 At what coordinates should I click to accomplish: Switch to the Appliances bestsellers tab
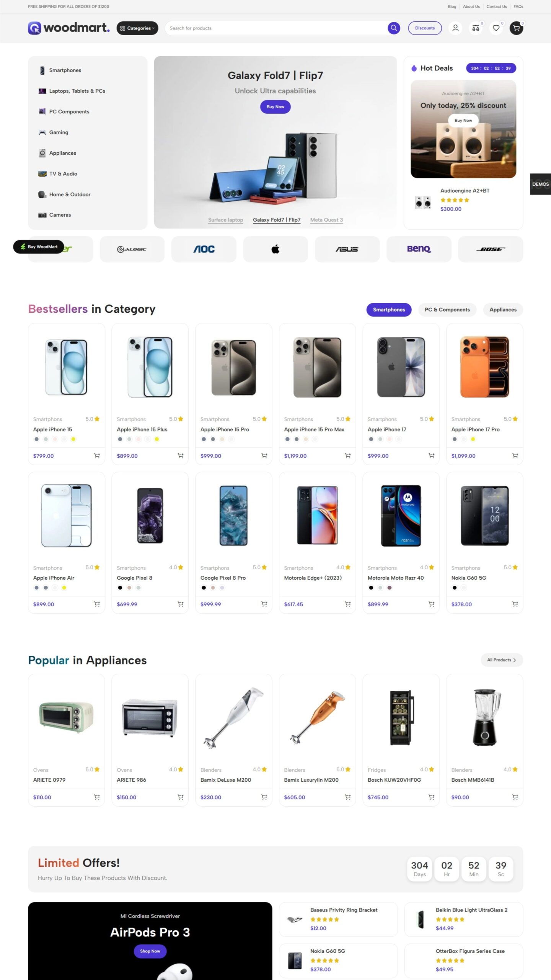coord(503,310)
